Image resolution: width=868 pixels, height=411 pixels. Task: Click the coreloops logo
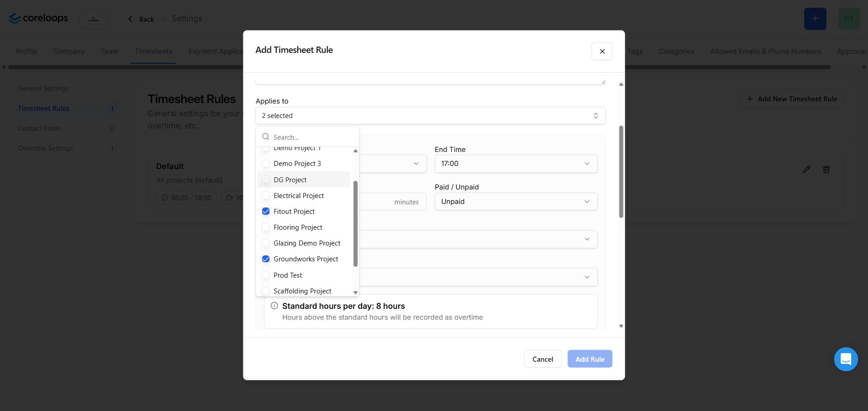pyautogui.click(x=38, y=19)
